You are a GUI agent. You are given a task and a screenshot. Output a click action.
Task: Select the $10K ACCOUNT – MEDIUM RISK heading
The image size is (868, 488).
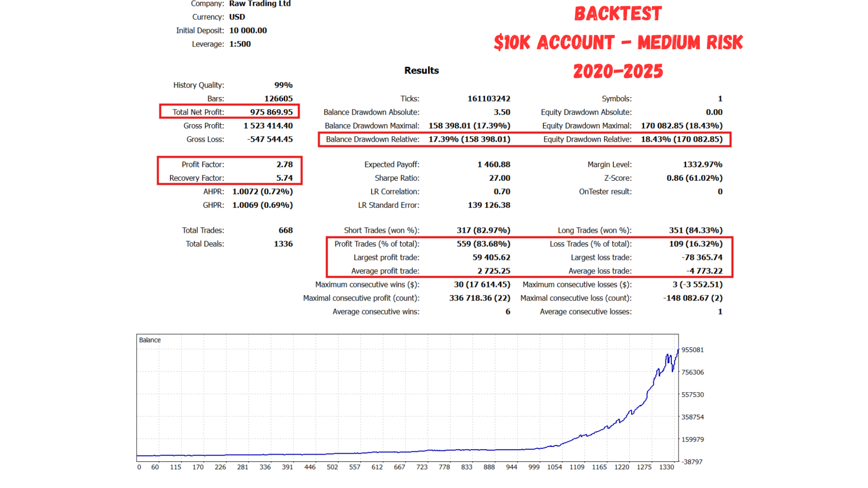(618, 42)
